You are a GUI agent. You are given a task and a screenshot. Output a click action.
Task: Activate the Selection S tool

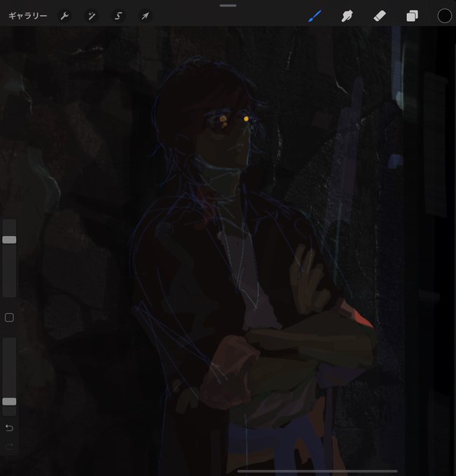118,16
